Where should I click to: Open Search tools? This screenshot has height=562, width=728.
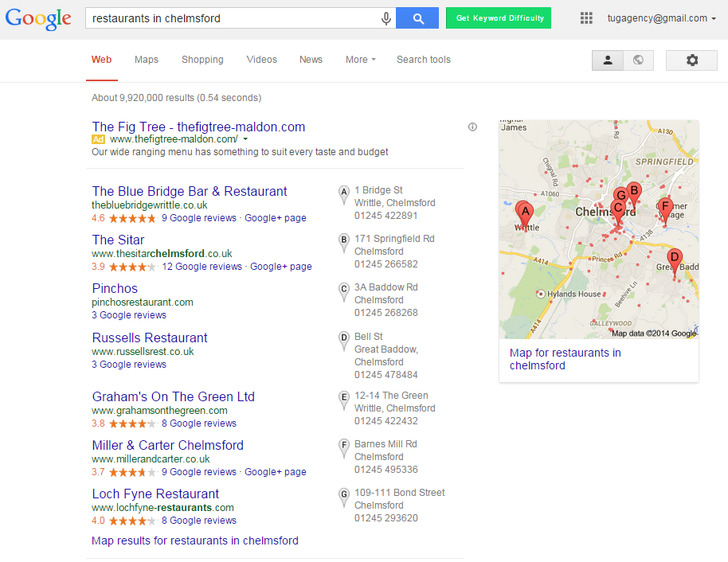(x=424, y=60)
